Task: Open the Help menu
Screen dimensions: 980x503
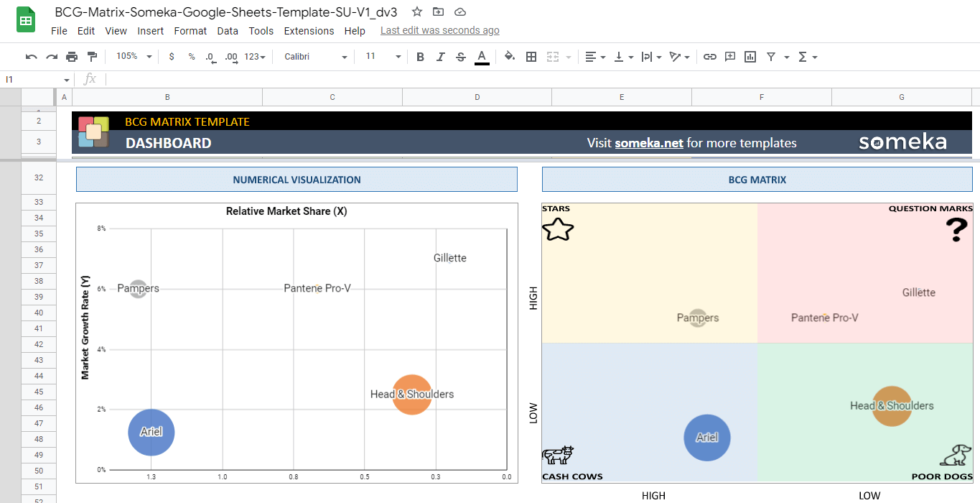Action: point(355,31)
